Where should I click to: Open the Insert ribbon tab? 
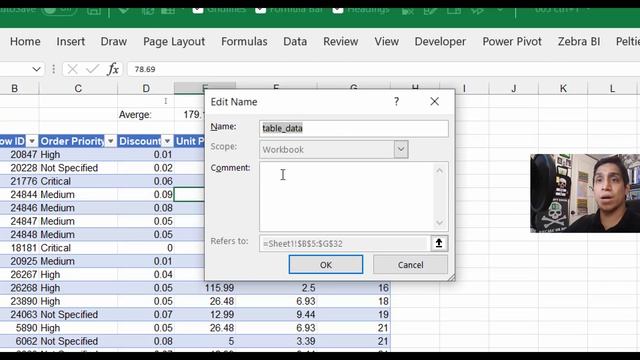click(71, 41)
